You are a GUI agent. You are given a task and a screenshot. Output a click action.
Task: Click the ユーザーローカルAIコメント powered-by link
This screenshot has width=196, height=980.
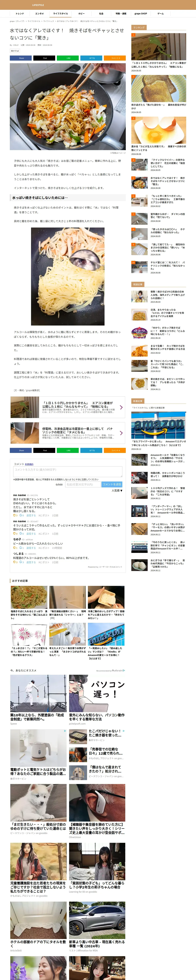tap(110, 567)
